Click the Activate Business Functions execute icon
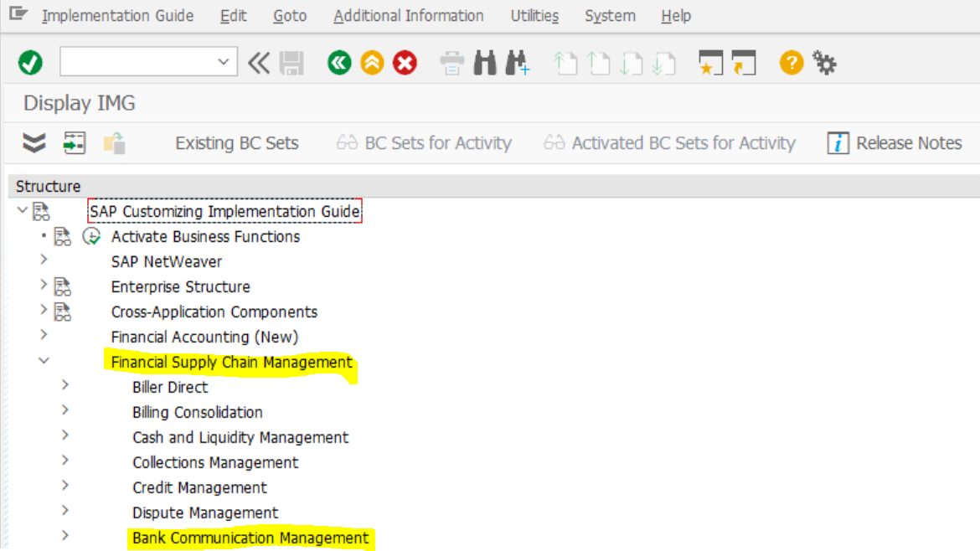The image size is (980, 551). click(91, 237)
